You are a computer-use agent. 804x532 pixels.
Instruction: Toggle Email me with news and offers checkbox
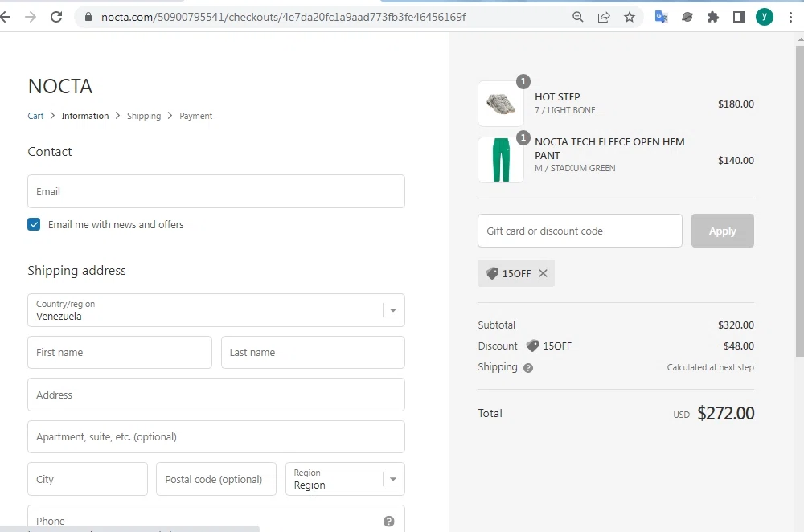34,224
